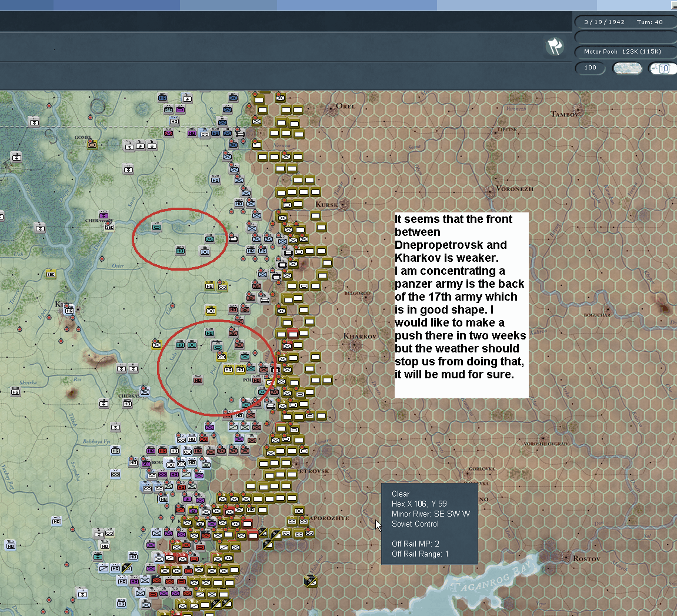Select isolated Soviet unit near Taganrog Bay coast
677x616 pixels.
pos(311,581)
